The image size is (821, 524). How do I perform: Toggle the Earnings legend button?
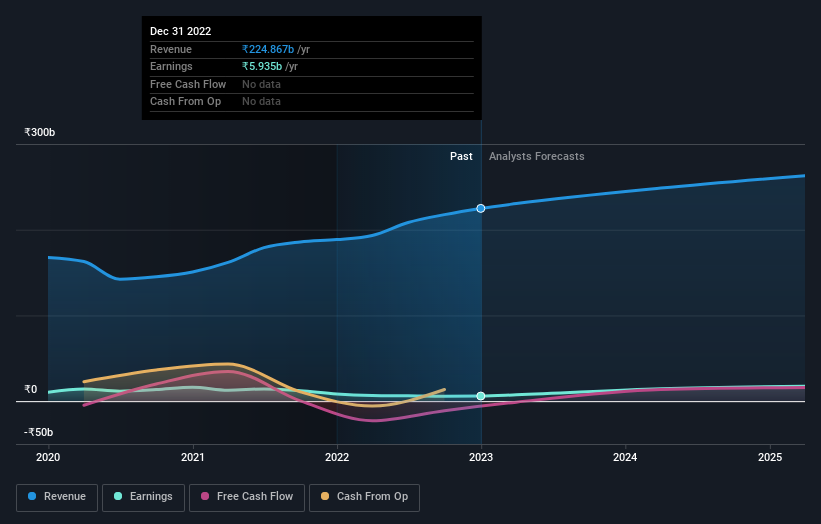pyautogui.click(x=143, y=497)
